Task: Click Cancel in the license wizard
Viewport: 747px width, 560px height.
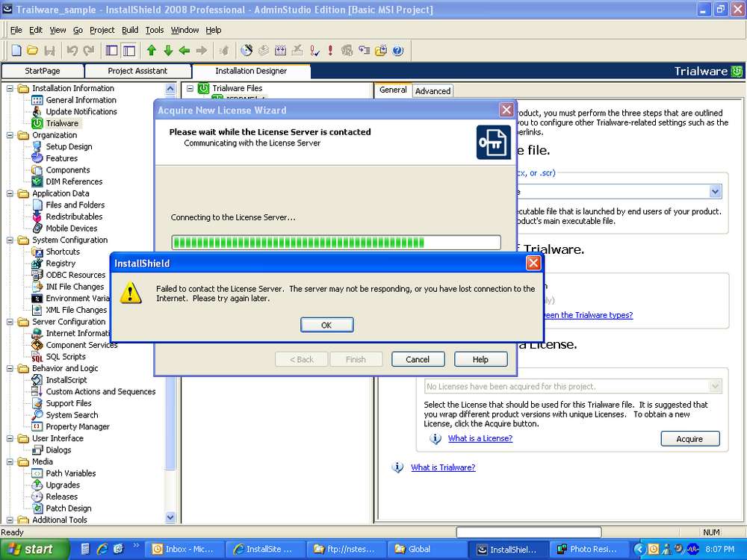Action: click(x=418, y=359)
